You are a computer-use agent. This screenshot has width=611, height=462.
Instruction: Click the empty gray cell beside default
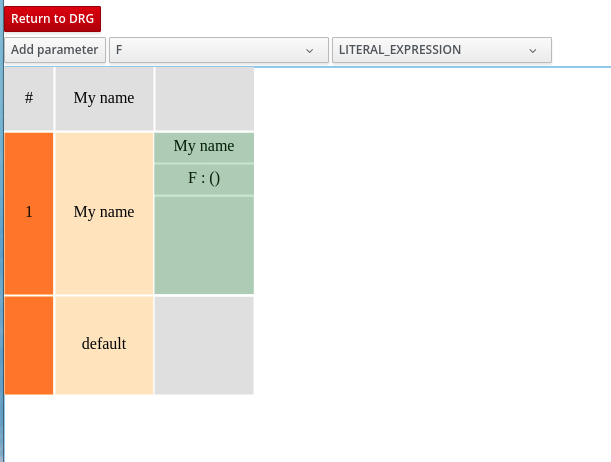tap(204, 344)
